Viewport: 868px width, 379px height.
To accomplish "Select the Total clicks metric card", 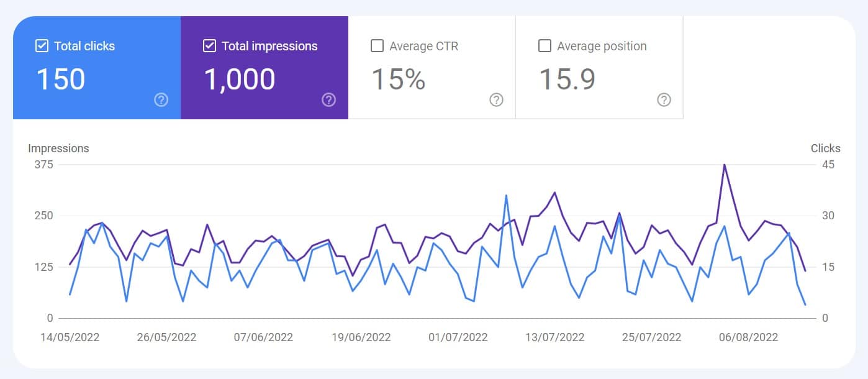I will [x=97, y=68].
